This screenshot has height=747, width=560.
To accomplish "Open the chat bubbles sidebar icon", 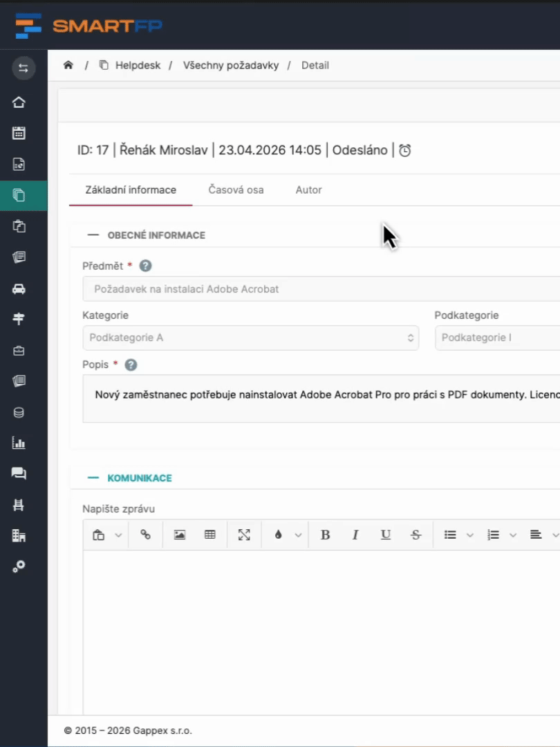I will click(x=19, y=474).
